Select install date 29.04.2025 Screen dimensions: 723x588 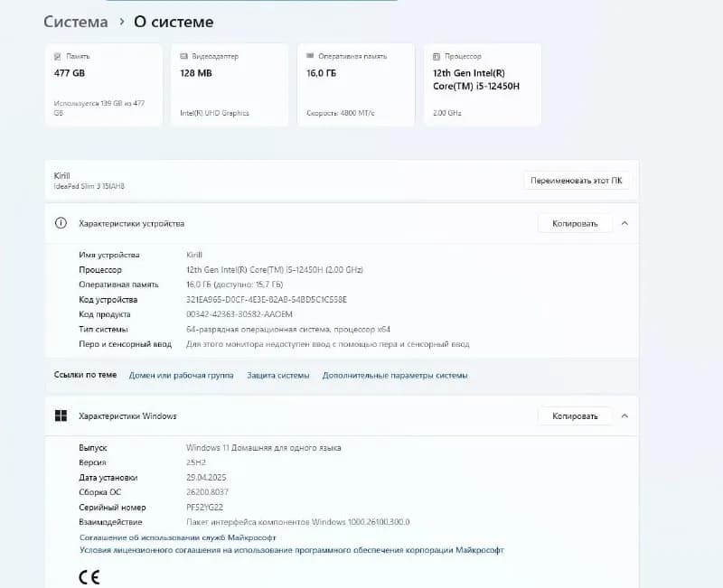[x=206, y=478]
